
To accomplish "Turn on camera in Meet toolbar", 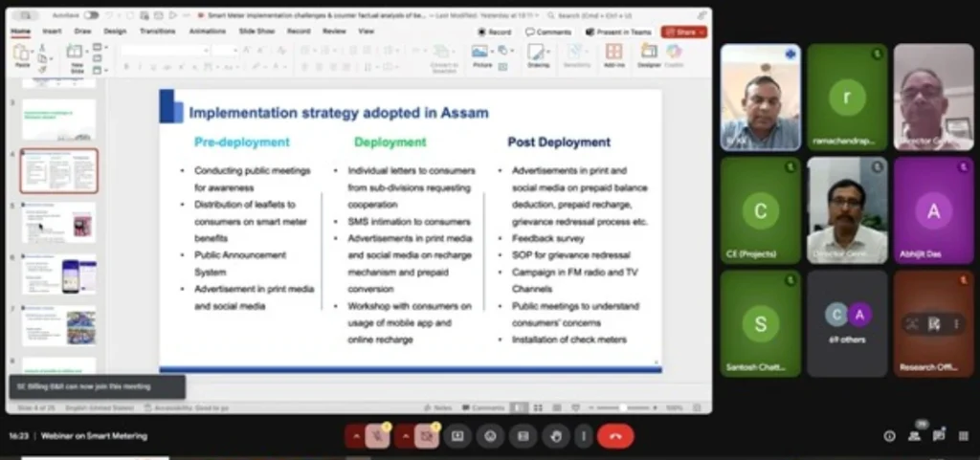I will coord(426,436).
